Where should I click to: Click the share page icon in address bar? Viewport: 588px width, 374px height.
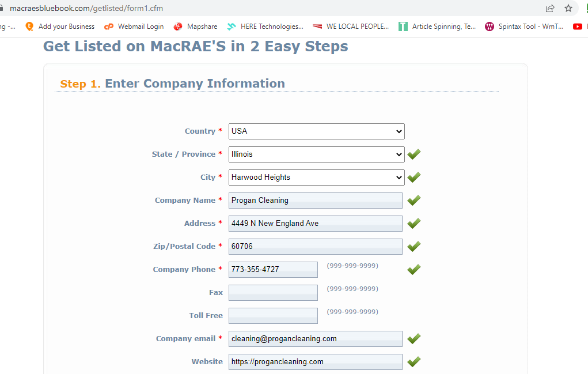click(550, 8)
